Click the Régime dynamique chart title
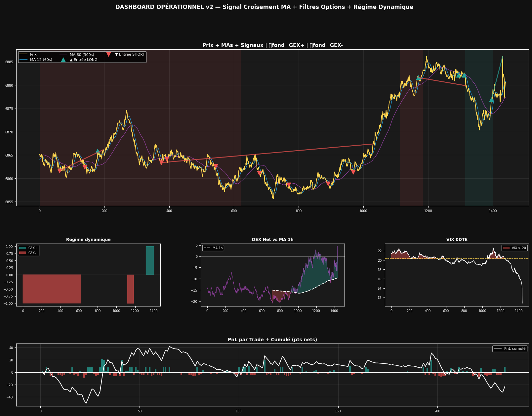Viewport: 532px width, 416px height. click(88, 240)
